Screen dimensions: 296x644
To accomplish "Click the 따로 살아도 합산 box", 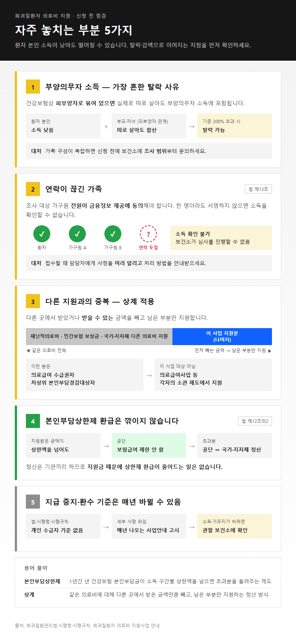I will 149,126.
